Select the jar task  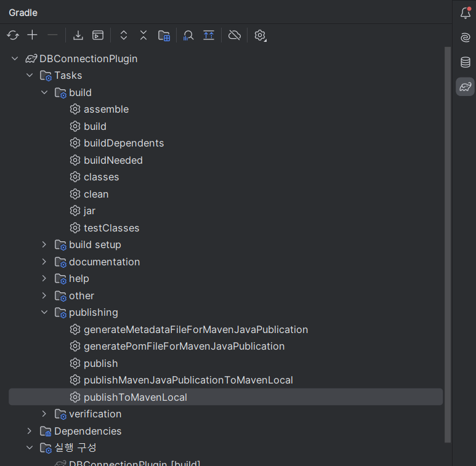pyautogui.click(x=89, y=211)
